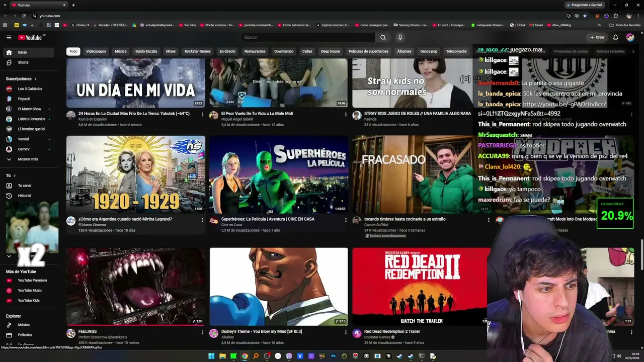The width and height of the screenshot is (644, 362).
Task: Open the Gmail bookmark
Action: 537,25
